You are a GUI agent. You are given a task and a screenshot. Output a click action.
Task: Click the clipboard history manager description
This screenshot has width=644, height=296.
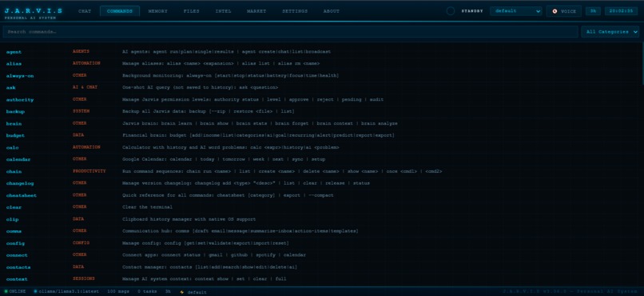(189, 219)
